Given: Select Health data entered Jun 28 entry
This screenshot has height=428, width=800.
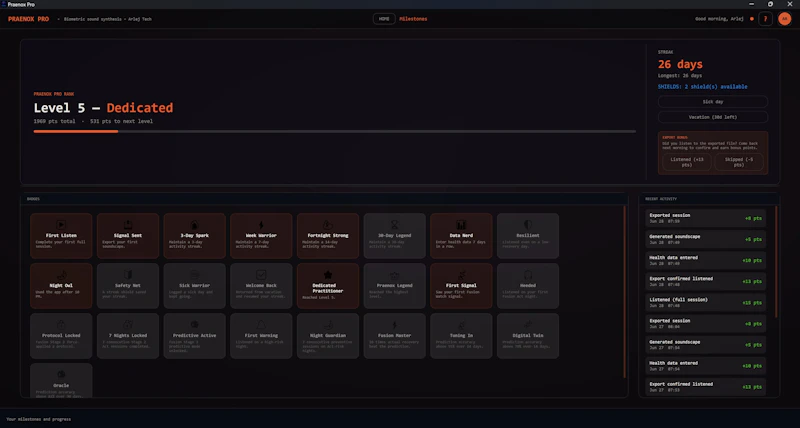Looking at the screenshot, I should [x=706, y=260].
